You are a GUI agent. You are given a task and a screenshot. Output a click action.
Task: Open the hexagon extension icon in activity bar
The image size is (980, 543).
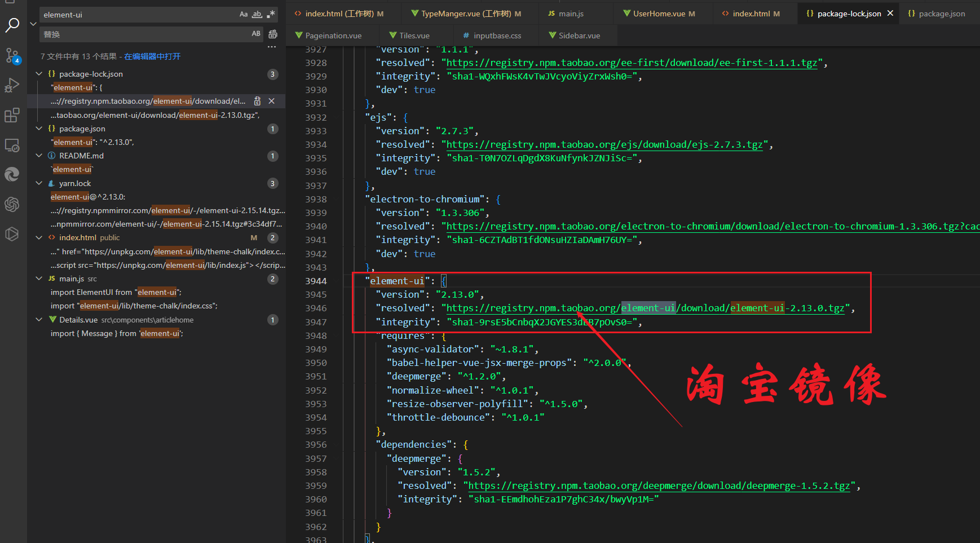(x=12, y=234)
